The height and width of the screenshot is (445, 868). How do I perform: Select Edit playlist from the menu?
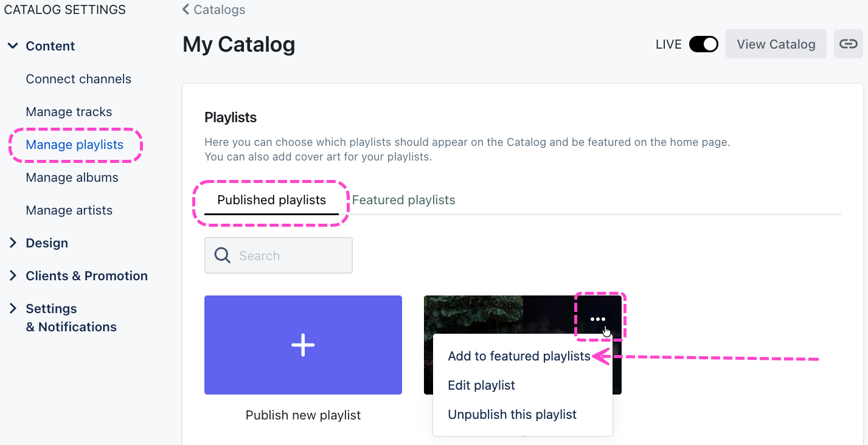(x=481, y=385)
